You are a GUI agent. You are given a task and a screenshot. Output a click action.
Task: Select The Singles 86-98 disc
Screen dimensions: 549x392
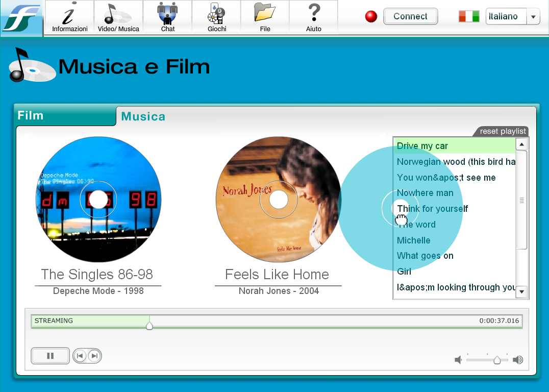tap(98, 200)
